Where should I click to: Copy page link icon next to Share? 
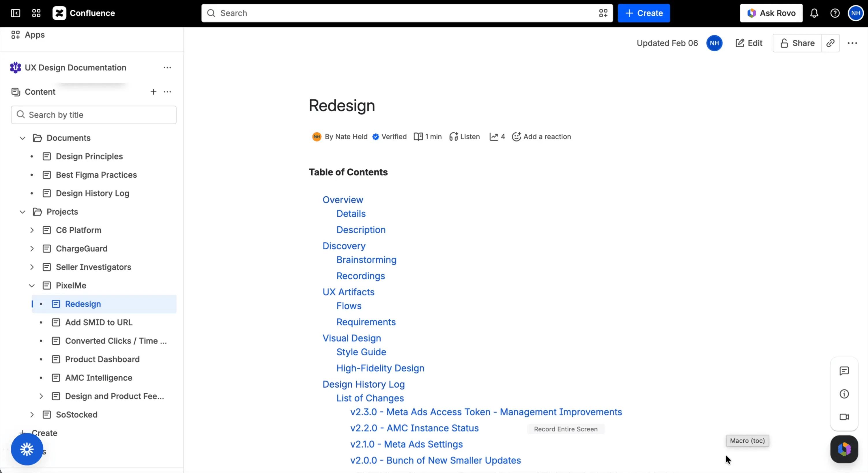point(830,43)
